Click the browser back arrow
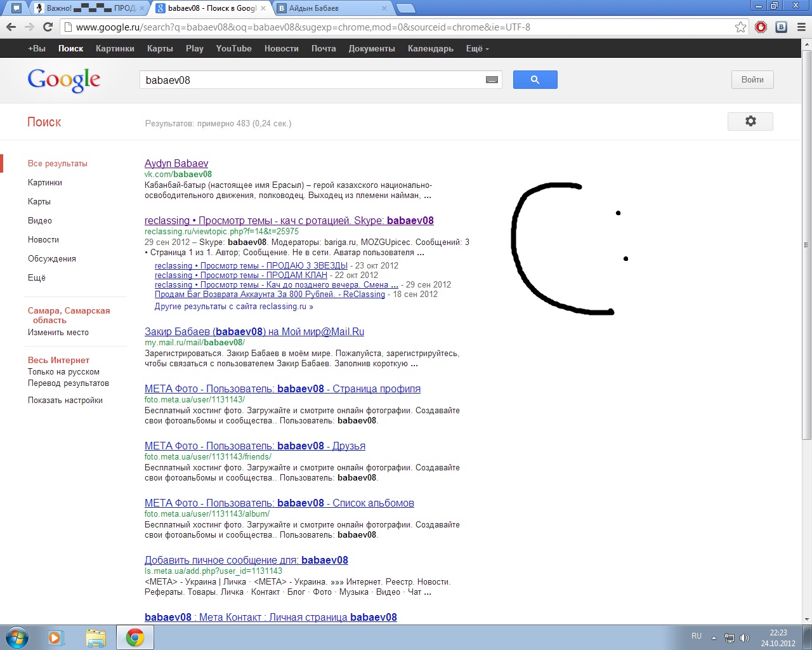This screenshot has width=812, height=650. 11,27
